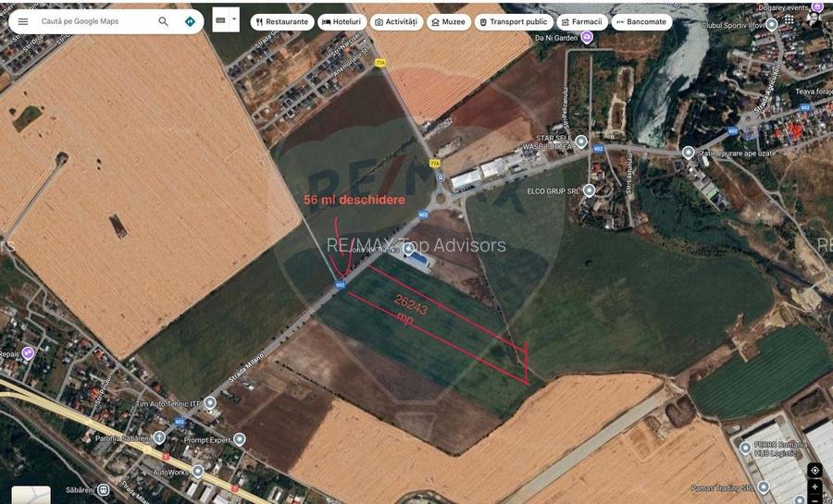Show Transport public places

513,22
